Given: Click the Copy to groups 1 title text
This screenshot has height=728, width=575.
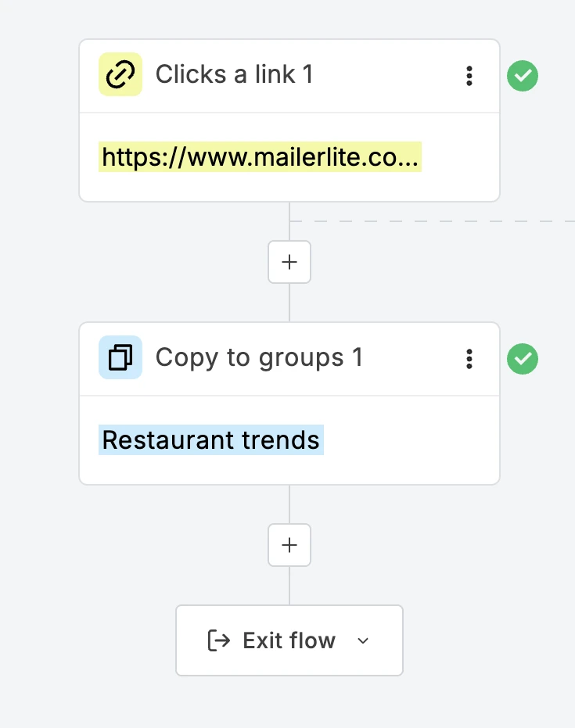Looking at the screenshot, I should click(x=259, y=357).
